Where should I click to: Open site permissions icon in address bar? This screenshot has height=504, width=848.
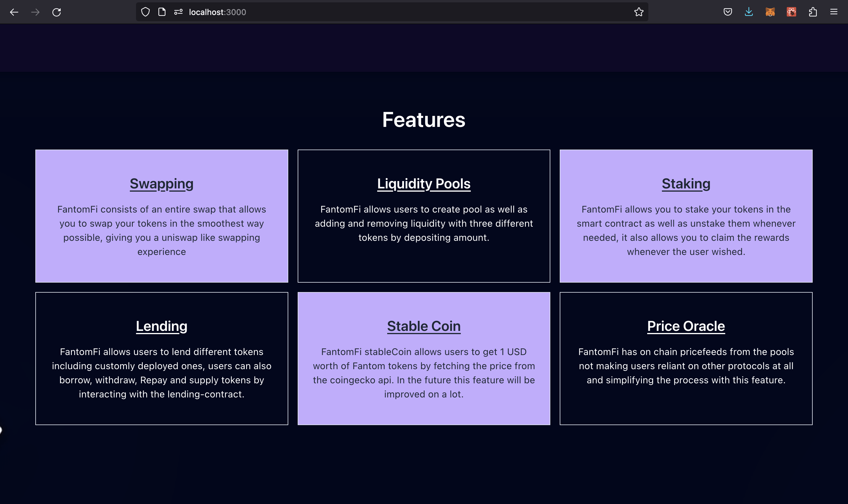pyautogui.click(x=178, y=12)
